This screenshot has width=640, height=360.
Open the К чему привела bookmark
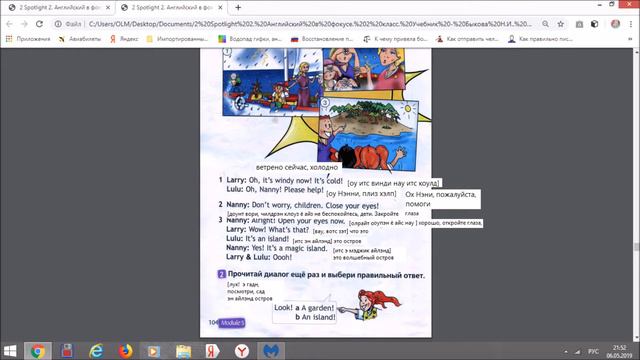pos(395,39)
